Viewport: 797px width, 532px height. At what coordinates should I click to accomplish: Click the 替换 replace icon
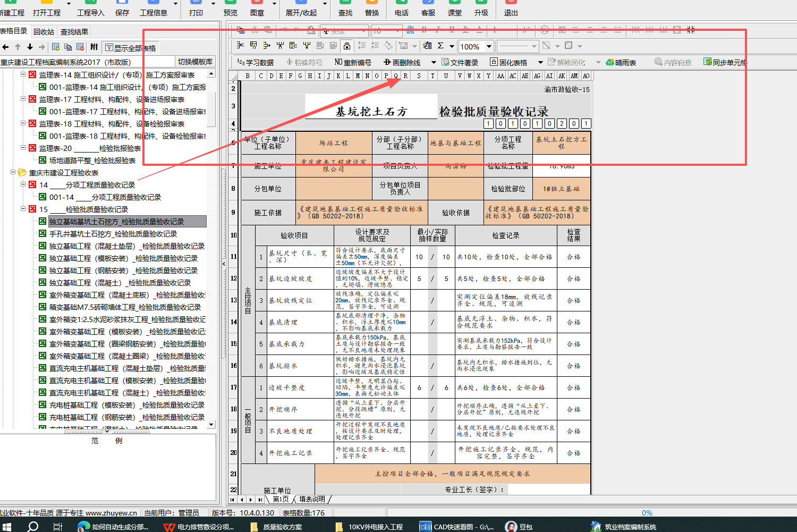coord(372,9)
